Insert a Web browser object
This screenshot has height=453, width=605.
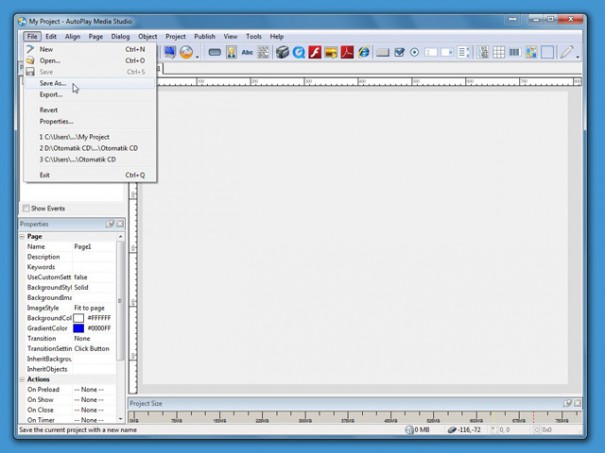click(363, 52)
